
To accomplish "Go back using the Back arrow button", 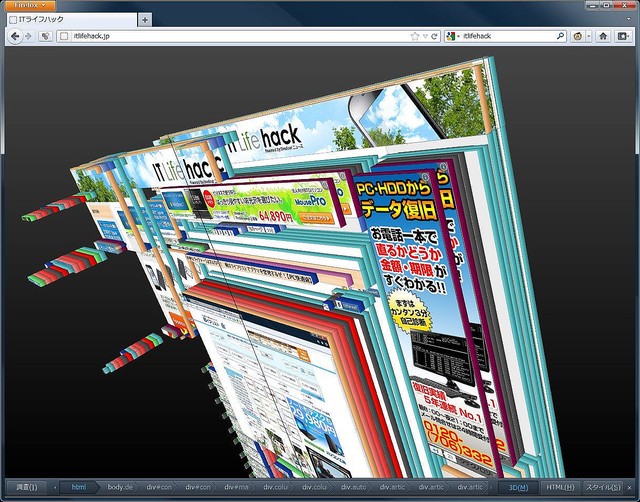I will click(x=16, y=36).
